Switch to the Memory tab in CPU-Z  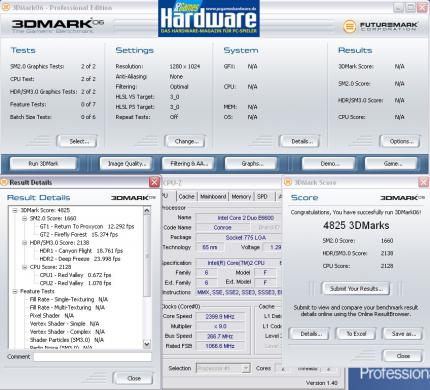241,197
